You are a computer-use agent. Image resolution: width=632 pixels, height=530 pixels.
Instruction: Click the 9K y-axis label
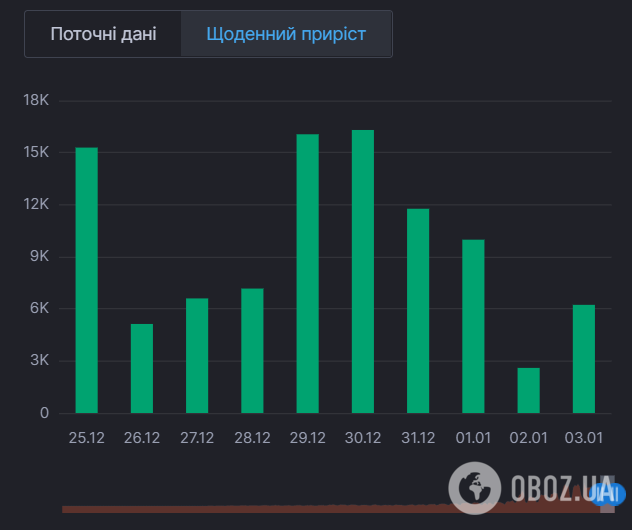click(39, 257)
